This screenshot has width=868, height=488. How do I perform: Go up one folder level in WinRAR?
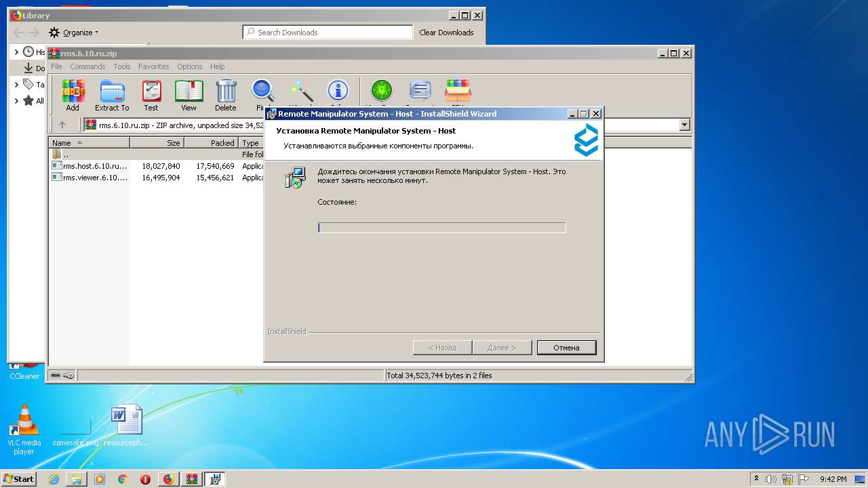click(x=62, y=125)
